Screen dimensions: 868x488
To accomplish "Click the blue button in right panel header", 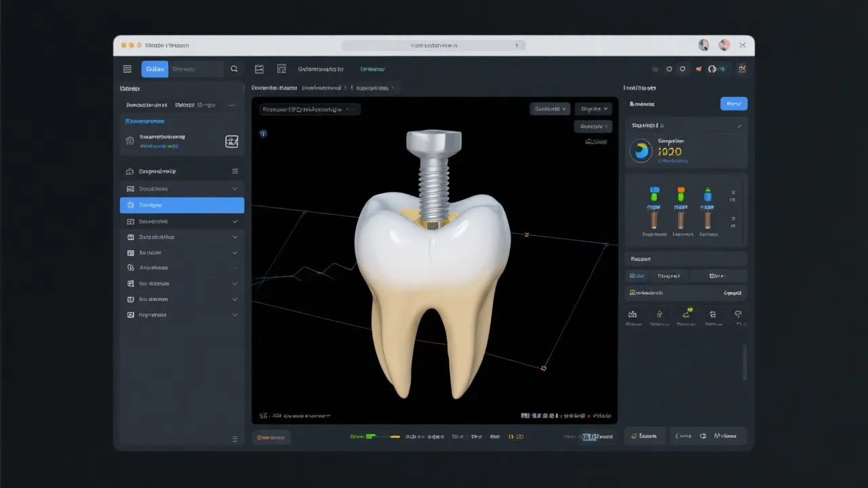I will pos(733,104).
